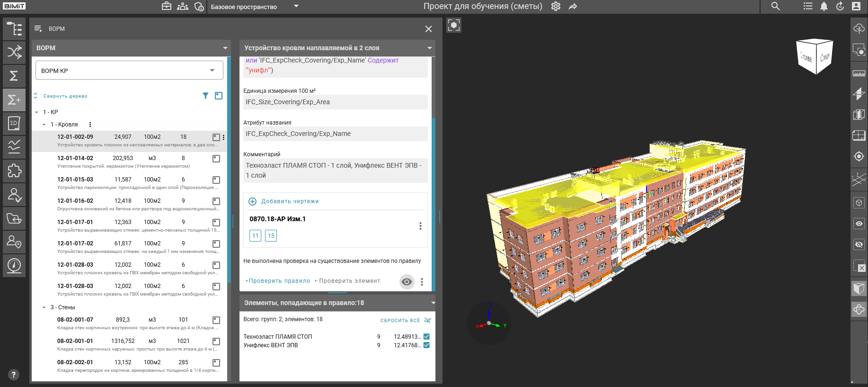The image size is (868, 387).
Task: Click the hidden eye crossed tool in right toolbar
Action: pos(859,244)
